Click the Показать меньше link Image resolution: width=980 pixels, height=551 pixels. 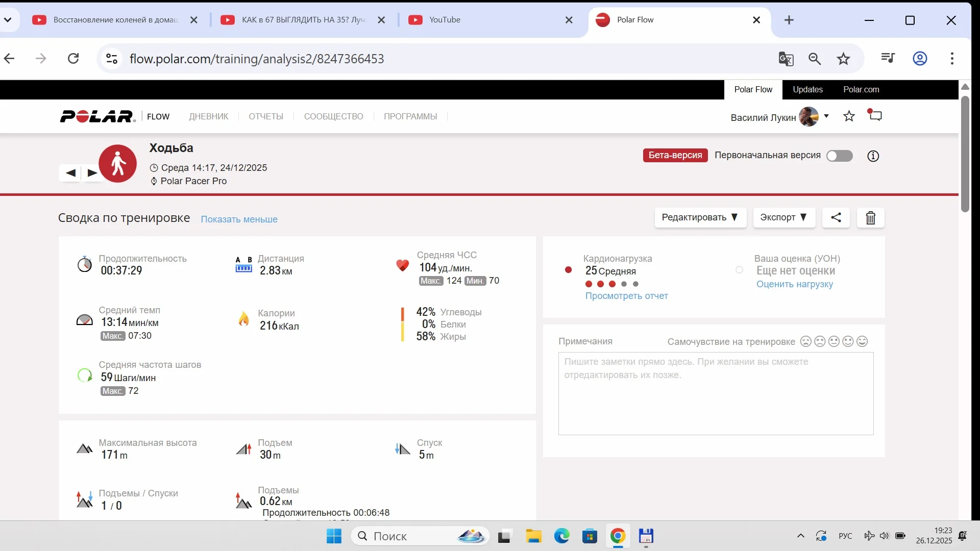point(239,219)
